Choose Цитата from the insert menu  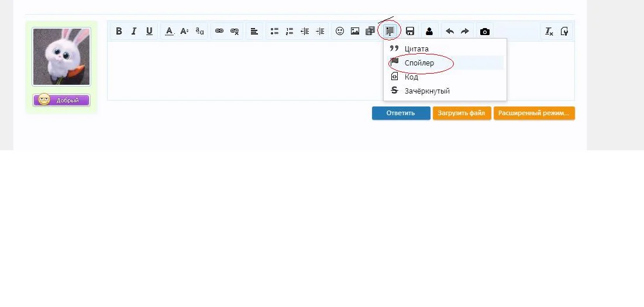(x=445, y=49)
